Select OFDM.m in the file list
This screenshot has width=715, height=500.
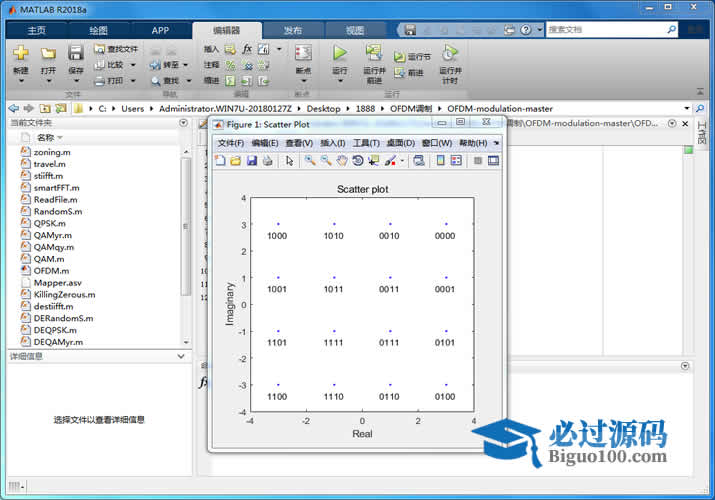click(51, 270)
